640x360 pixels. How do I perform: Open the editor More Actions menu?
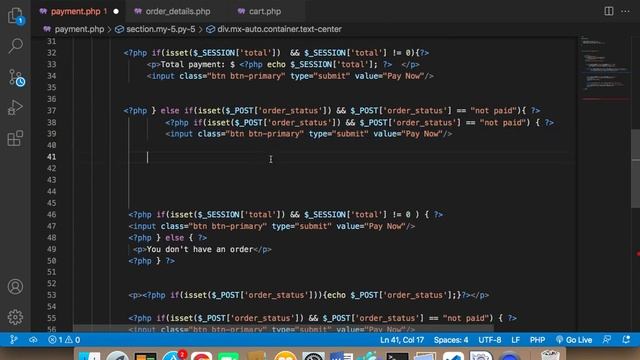[625, 11]
